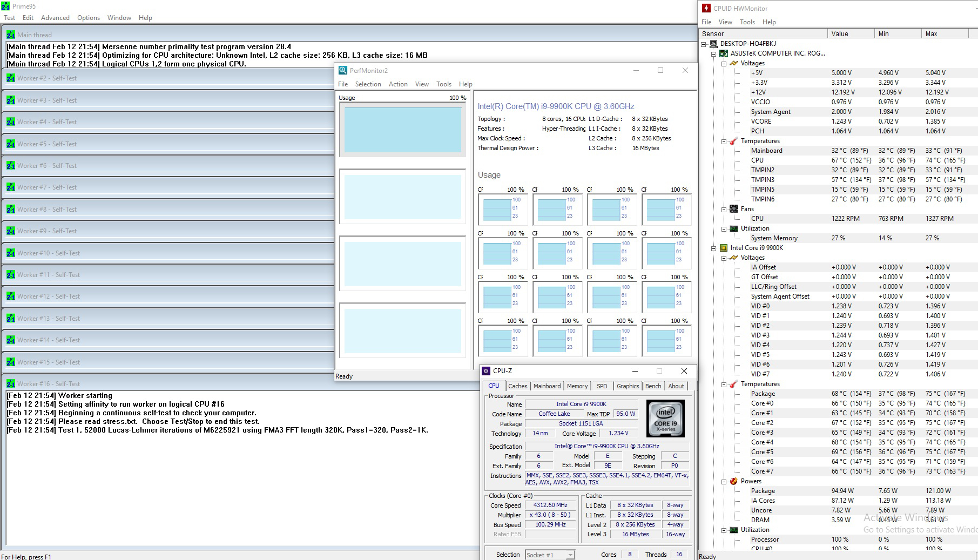Click the top overall Usage graph
This screenshot has height=560, width=978.
402,130
